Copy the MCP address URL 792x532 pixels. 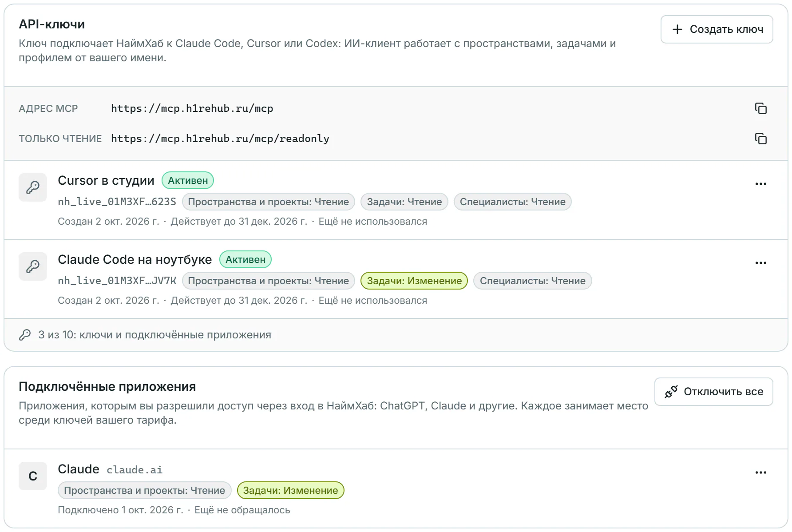point(760,108)
